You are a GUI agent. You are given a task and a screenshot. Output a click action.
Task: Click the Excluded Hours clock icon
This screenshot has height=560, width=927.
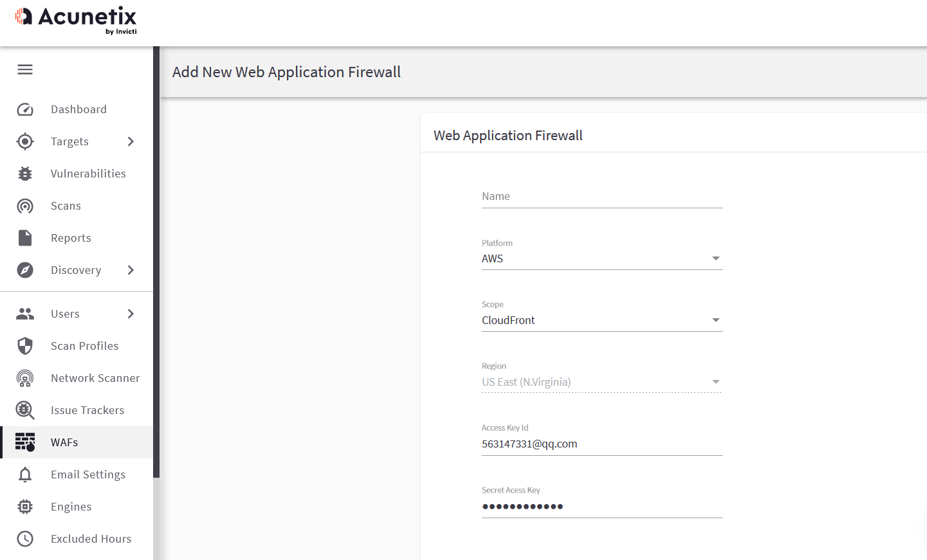pos(25,539)
